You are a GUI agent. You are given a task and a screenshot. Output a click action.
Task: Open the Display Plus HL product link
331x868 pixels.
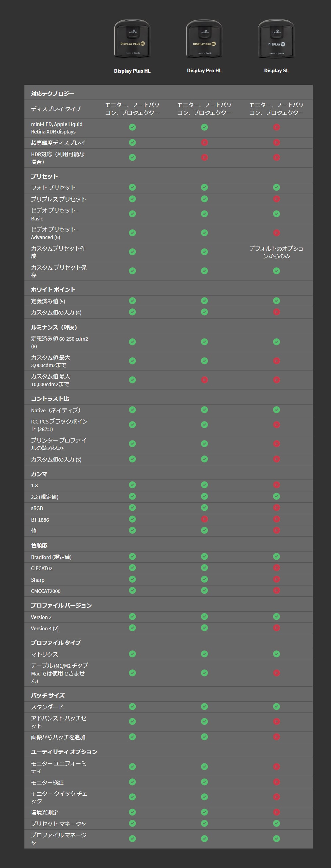[132, 71]
